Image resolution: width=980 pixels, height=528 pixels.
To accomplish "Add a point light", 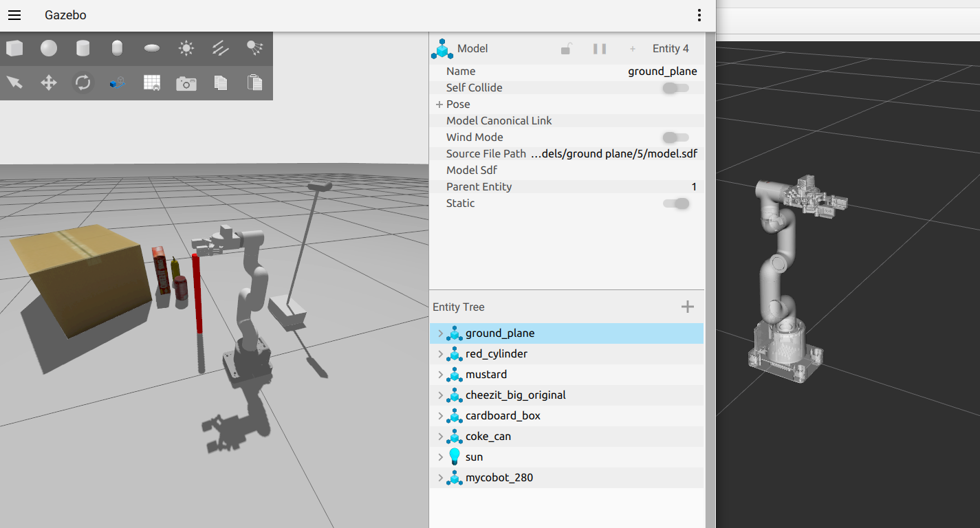I will pos(186,48).
